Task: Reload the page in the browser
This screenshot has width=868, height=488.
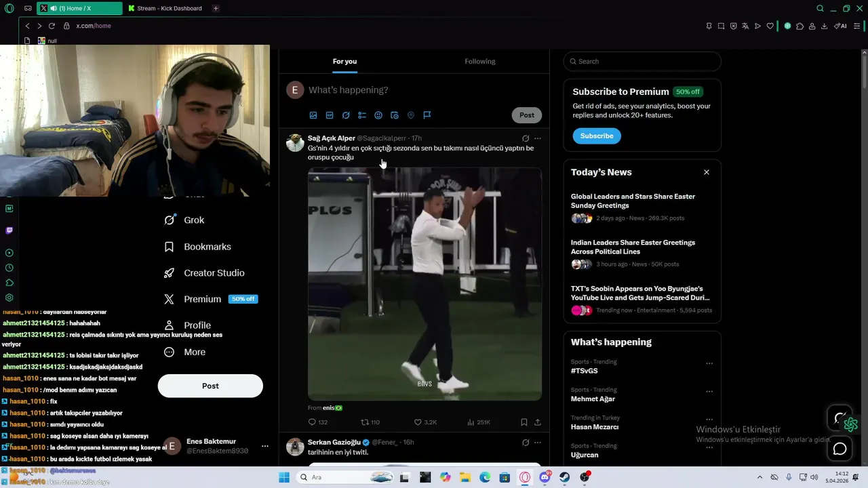Action: coord(52,26)
